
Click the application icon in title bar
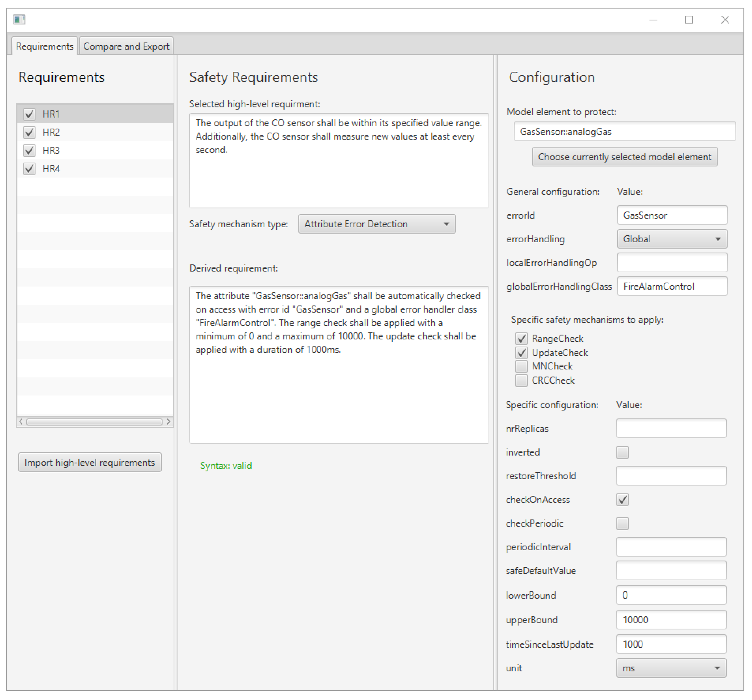click(19, 19)
